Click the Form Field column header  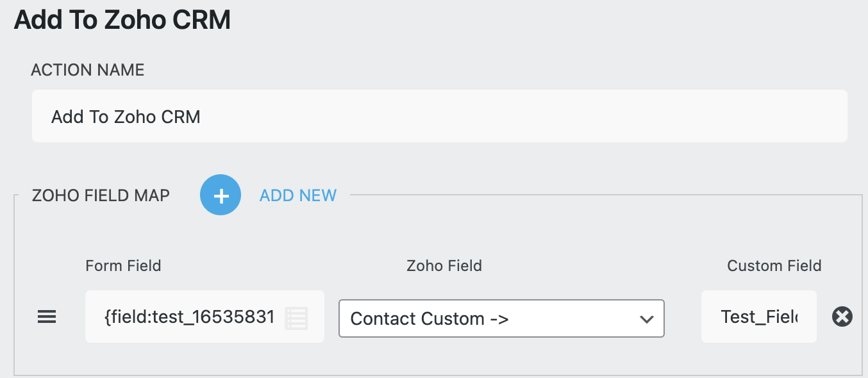coord(123,265)
